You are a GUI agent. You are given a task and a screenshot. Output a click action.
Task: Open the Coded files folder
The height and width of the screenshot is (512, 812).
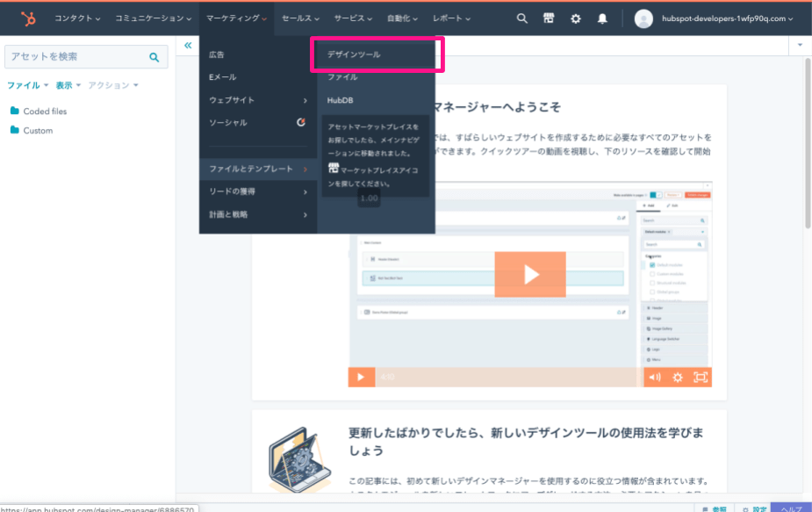tap(44, 112)
